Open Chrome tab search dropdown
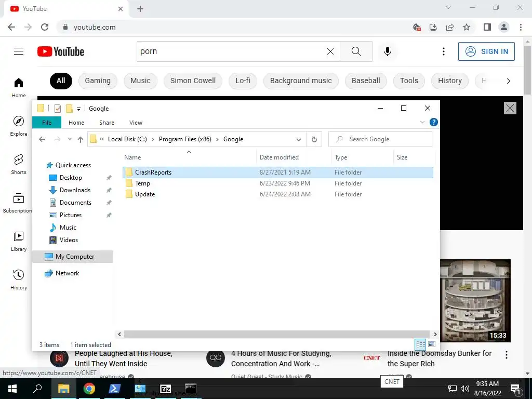Image resolution: width=532 pixels, height=399 pixels. (448, 7)
